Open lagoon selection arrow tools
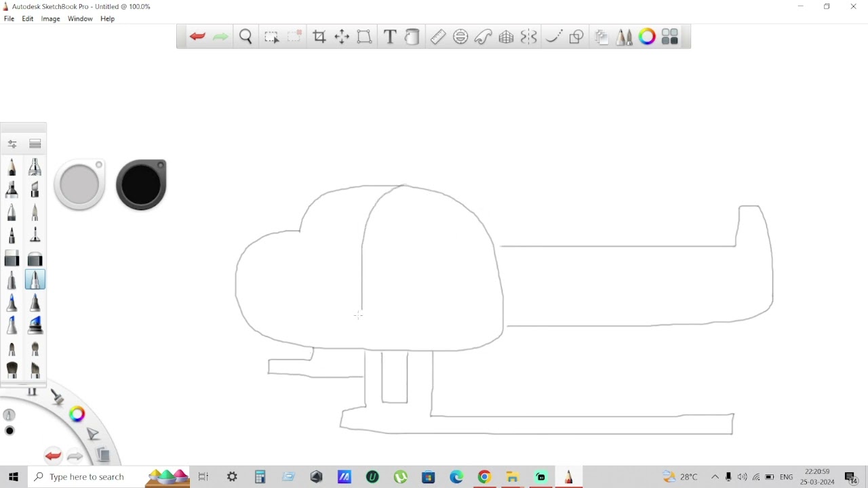Viewport: 868px width, 488px height. pyautogui.click(x=94, y=434)
